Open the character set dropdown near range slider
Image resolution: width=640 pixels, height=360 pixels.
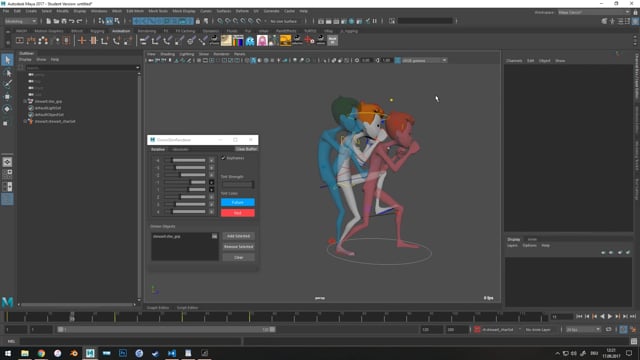(x=520, y=329)
